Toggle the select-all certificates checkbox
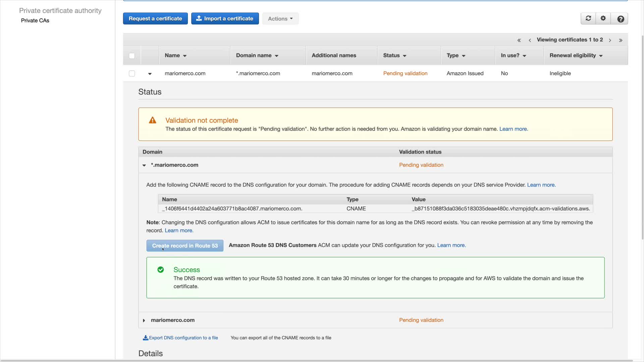The width and height of the screenshot is (644, 362). point(132,56)
